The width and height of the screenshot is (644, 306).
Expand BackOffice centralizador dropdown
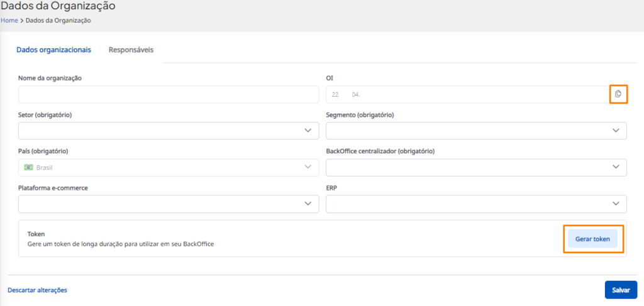tap(476, 167)
